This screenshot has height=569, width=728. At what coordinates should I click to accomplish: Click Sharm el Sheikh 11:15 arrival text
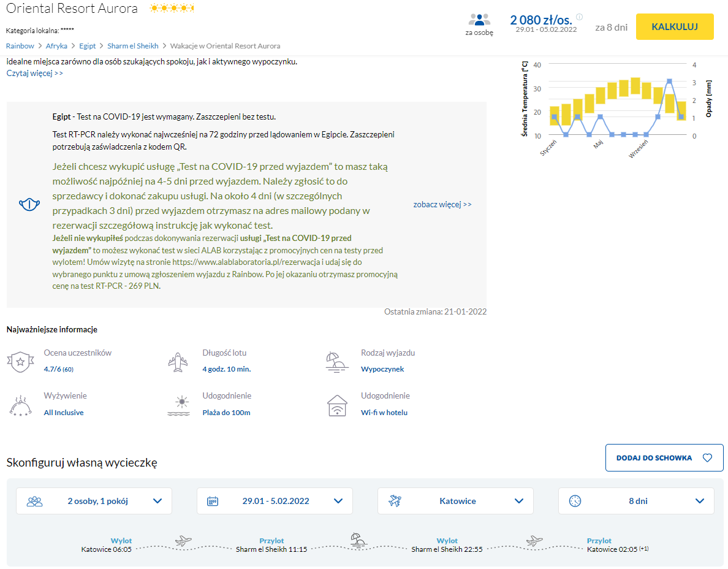(x=271, y=549)
